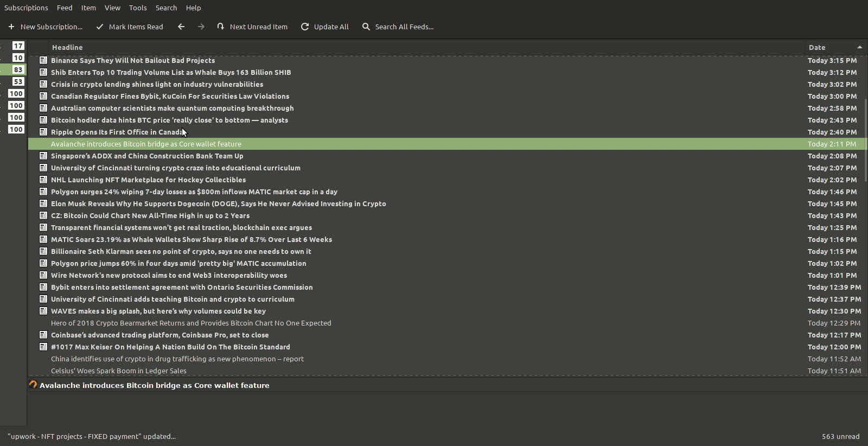The height and width of the screenshot is (446, 868).
Task: Select the feed with 83 unread items
Action: tap(18, 69)
